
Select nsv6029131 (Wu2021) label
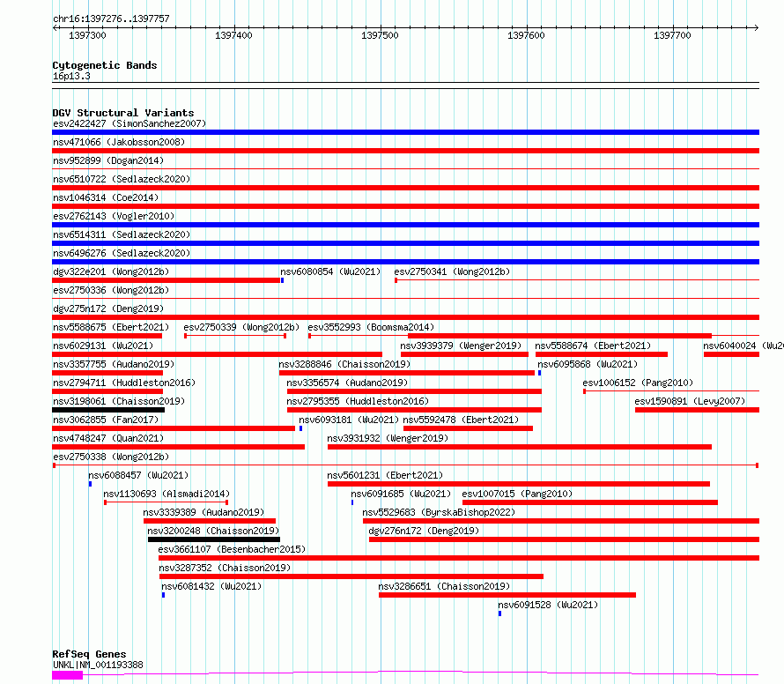coord(103,346)
